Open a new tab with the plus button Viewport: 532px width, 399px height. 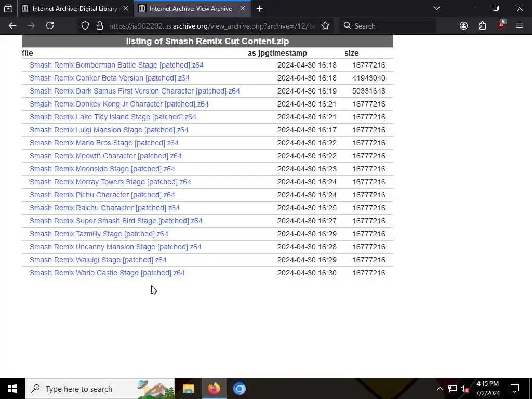pos(260,9)
